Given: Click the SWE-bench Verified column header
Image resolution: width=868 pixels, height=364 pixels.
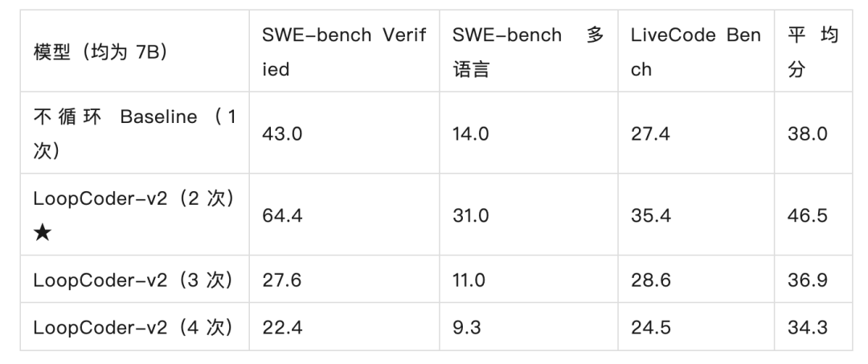Looking at the screenshot, I should [x=344, y=52].
